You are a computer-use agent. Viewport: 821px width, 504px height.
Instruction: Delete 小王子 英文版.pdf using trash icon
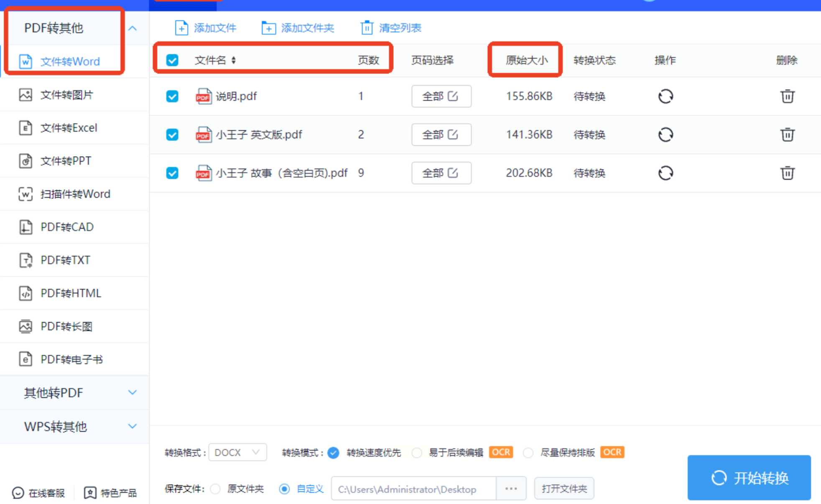pos(787,135)
